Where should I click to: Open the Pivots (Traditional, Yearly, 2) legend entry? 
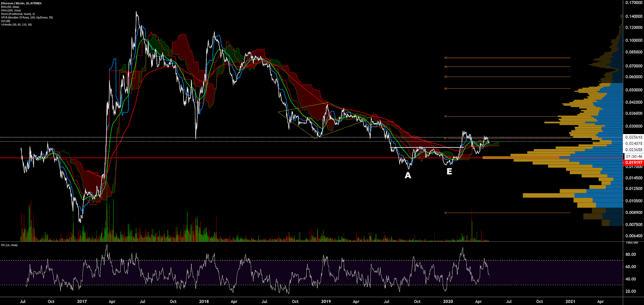[18, 14]
